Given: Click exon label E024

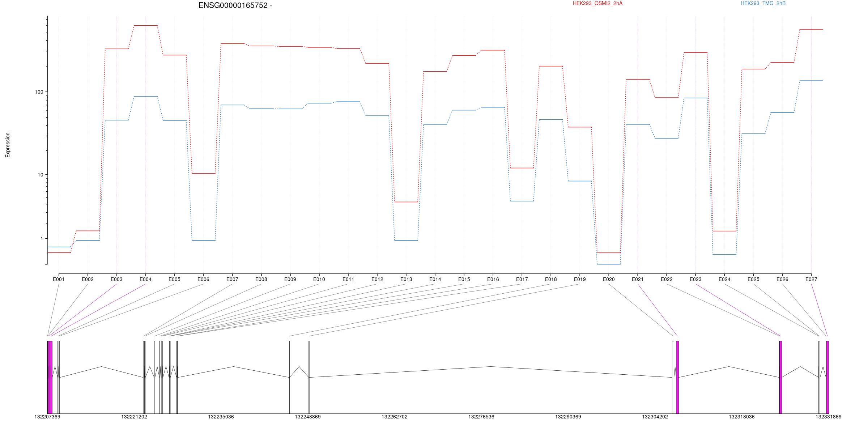Looking at the screenshot, I should coord(724,279).
